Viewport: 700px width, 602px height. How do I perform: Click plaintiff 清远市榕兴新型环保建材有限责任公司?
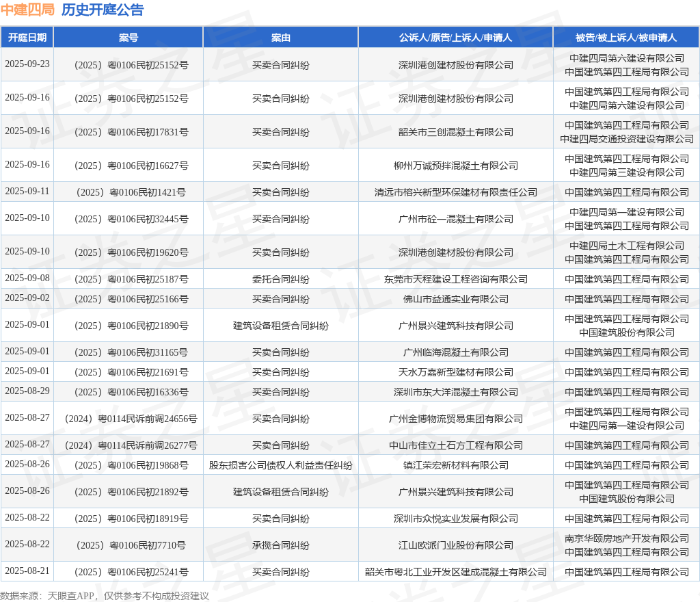456,192
